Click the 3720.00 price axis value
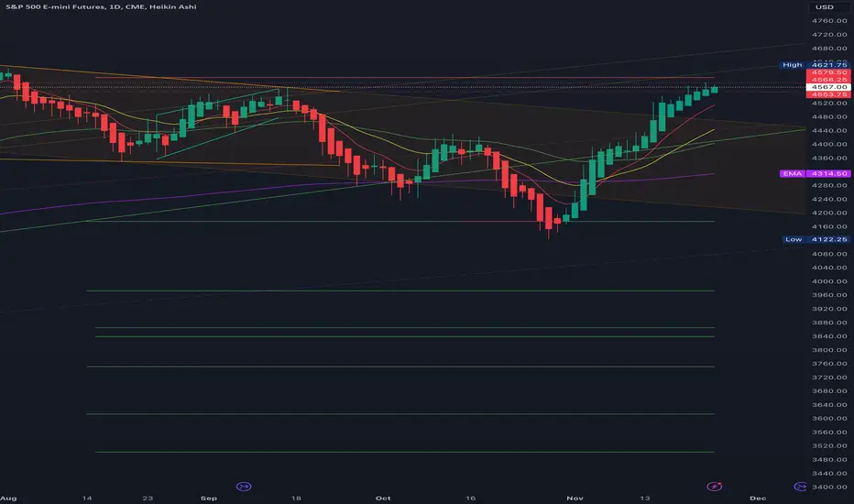Screen dimensions: 854x504 coord(829,378)
